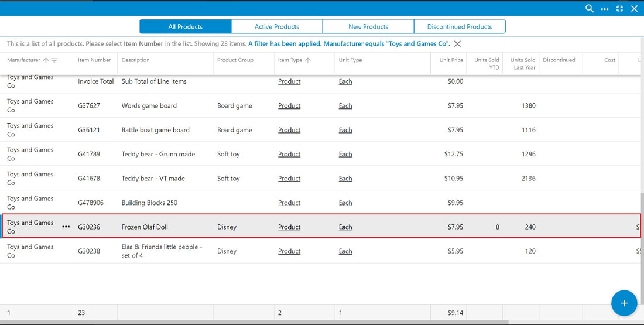Image resolution: width=644 pixels, height=325 pixels.
Task: Click the Teddy bear - VT made description
Action: click(x=153, y=179)
